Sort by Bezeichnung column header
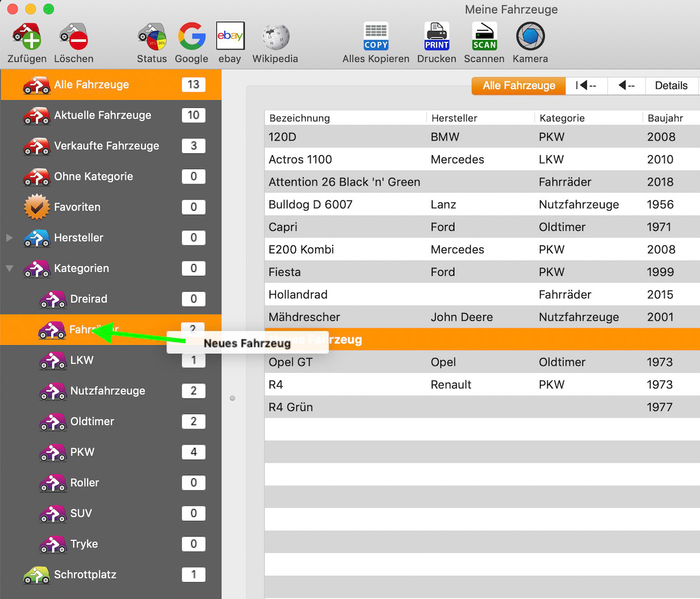700x599 pixels. (x=345, y=118)
